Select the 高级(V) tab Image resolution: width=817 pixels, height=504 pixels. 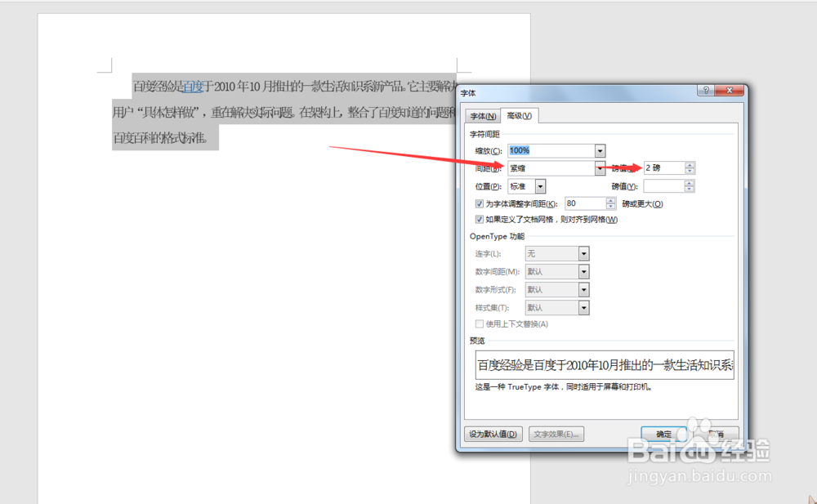(520, 115)
